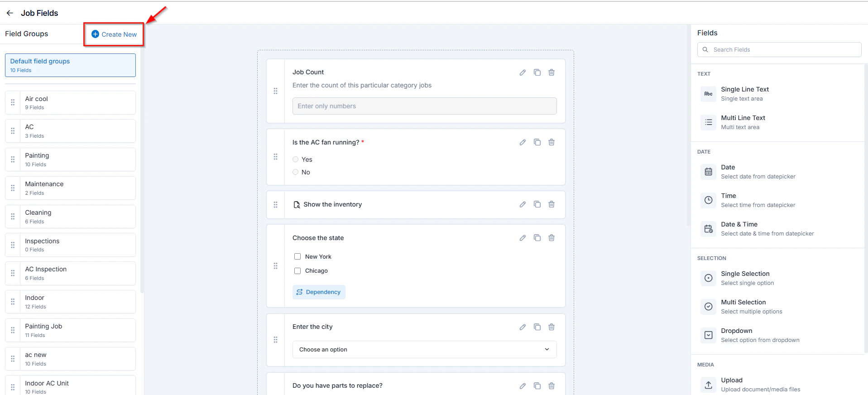Click drag handle of Show the inventory card

click(275, 205)
